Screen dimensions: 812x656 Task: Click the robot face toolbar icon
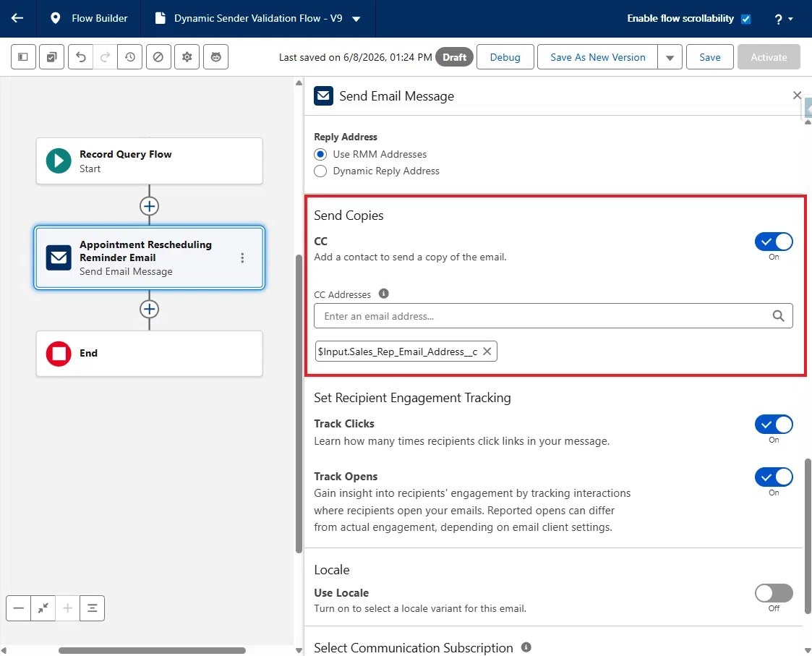tap(216, 57)
